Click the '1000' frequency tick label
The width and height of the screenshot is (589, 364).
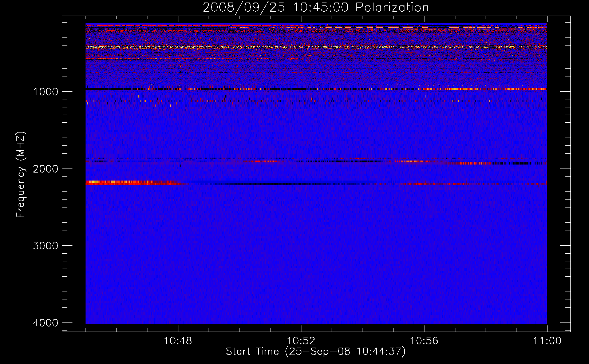tap(46, 92)
